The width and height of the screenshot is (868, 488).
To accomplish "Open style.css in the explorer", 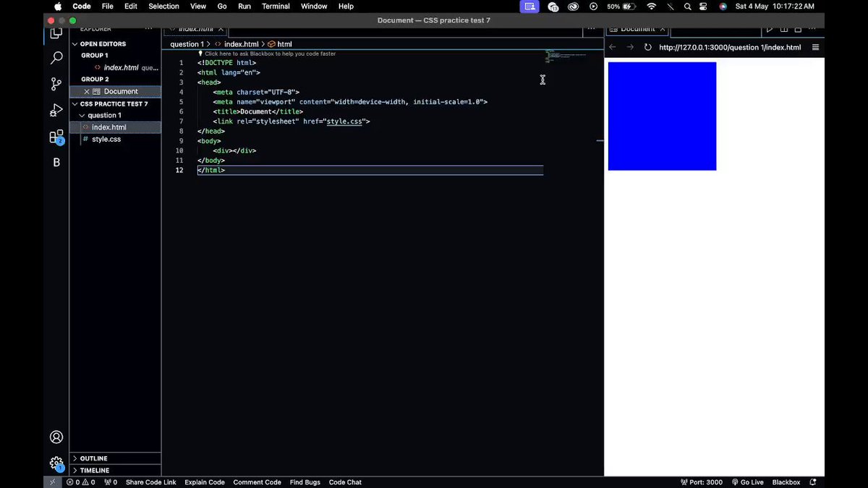I will pos(106,139).
